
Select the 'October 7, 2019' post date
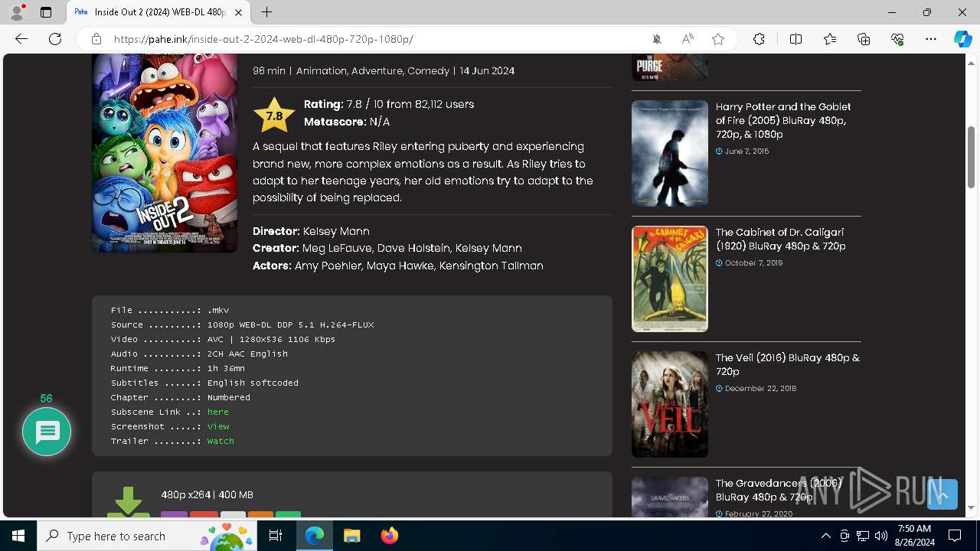coord(753,263)
